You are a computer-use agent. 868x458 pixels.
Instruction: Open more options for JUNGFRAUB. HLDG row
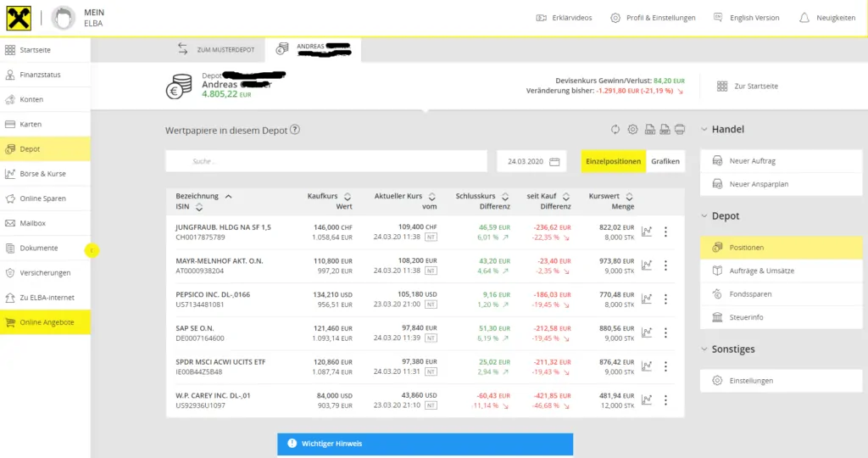665,232
